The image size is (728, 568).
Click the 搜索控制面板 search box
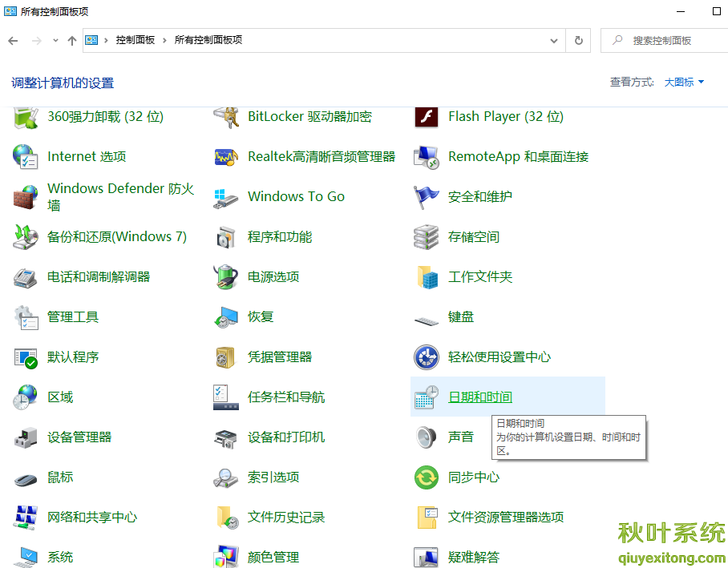[x=665, y=41]
